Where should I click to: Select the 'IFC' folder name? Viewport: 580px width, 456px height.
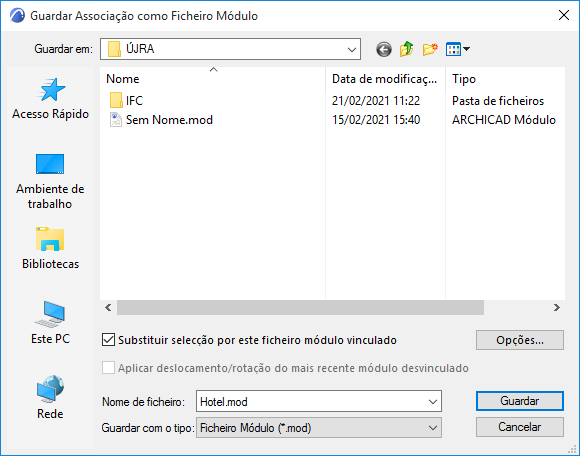(134, 101)
